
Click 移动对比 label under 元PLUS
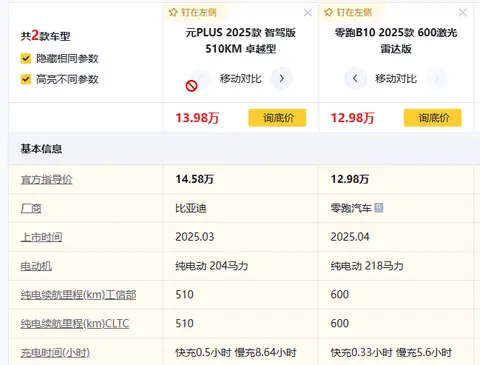pos(240,79)
